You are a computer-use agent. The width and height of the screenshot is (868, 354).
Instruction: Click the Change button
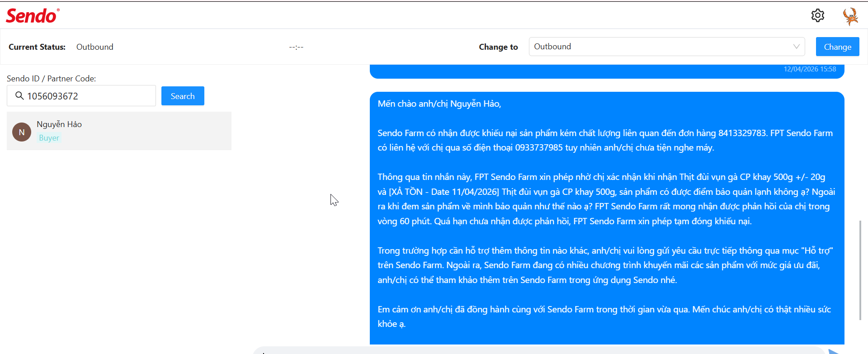coord(837,47)
